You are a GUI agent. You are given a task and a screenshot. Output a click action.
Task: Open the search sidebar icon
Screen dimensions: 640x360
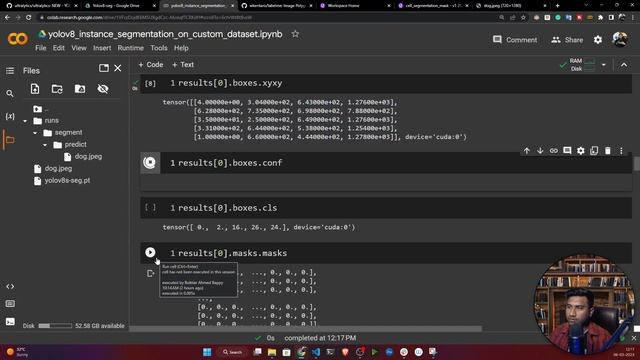tap(10, 93)
